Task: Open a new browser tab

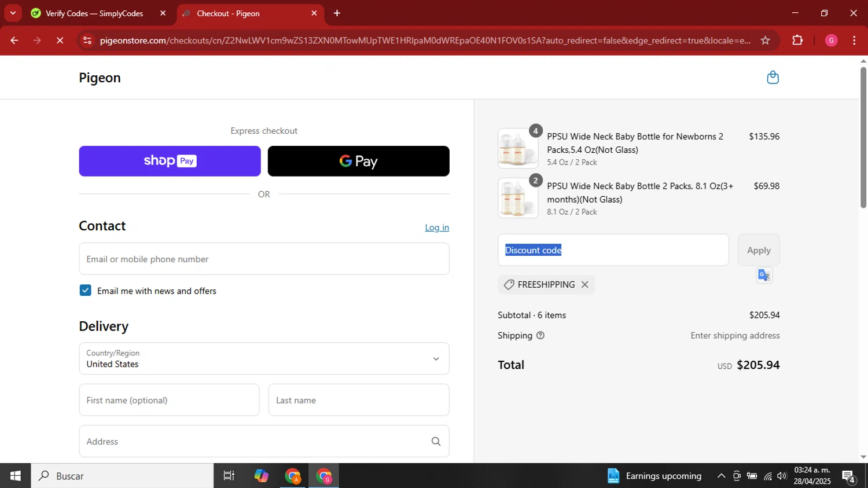Action: pos(337,13)
